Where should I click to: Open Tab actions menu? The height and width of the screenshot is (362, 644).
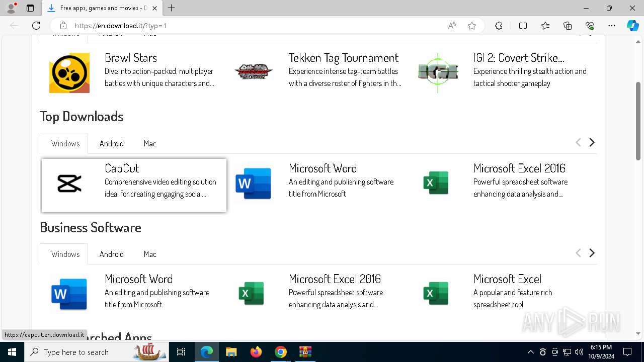click(30, 8)
